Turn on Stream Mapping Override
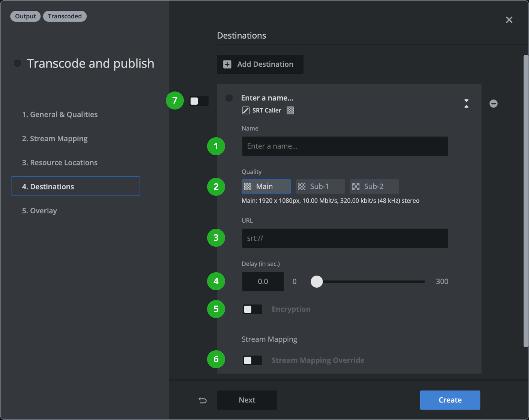 pyautogui.click(x=252, y=360)
